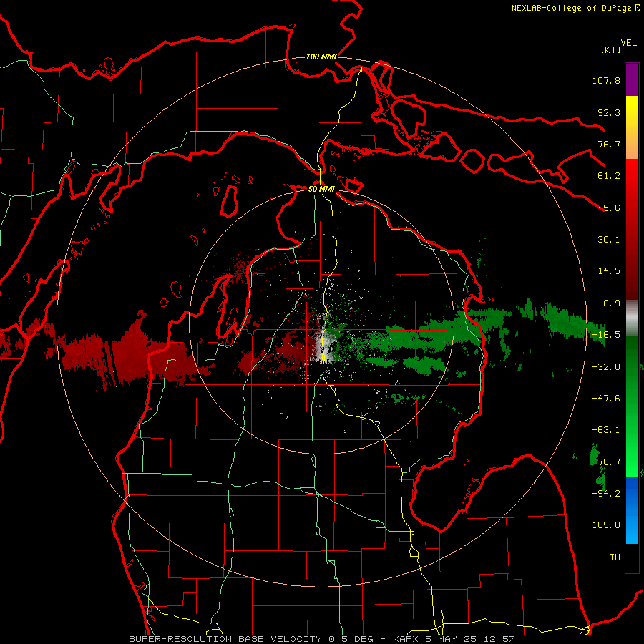The image size is (644, 644).
Task: Click the -109.8 velocity legend value
Action: (603, 525)
